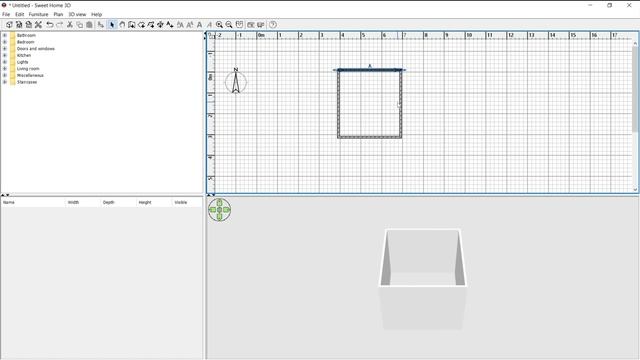Expand the Miscellaneous category plus sign
Viewport: 640px width, 360px height.
coord(5,75)
